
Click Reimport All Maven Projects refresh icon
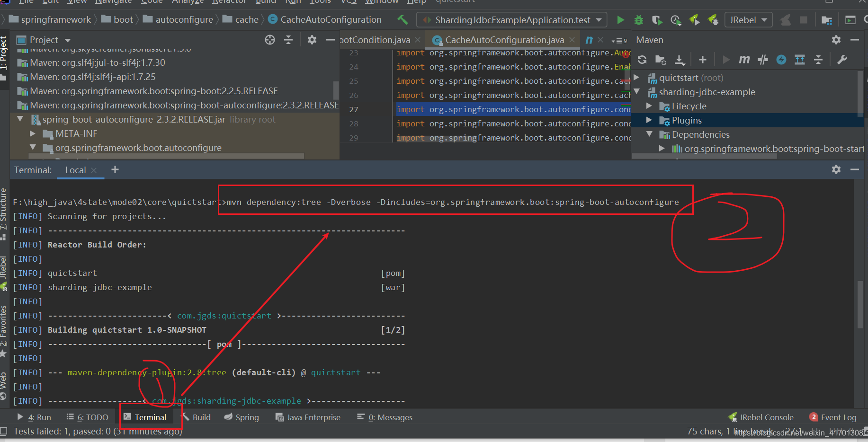[x=642, y=60]
